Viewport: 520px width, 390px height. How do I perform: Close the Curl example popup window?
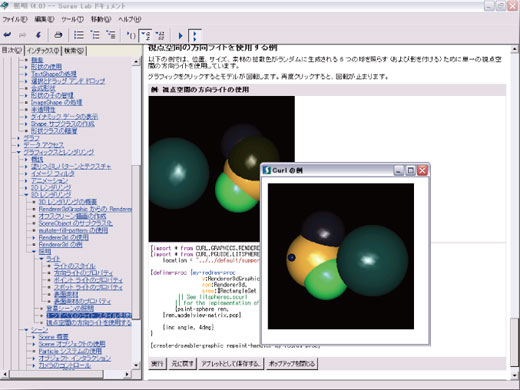422,170
